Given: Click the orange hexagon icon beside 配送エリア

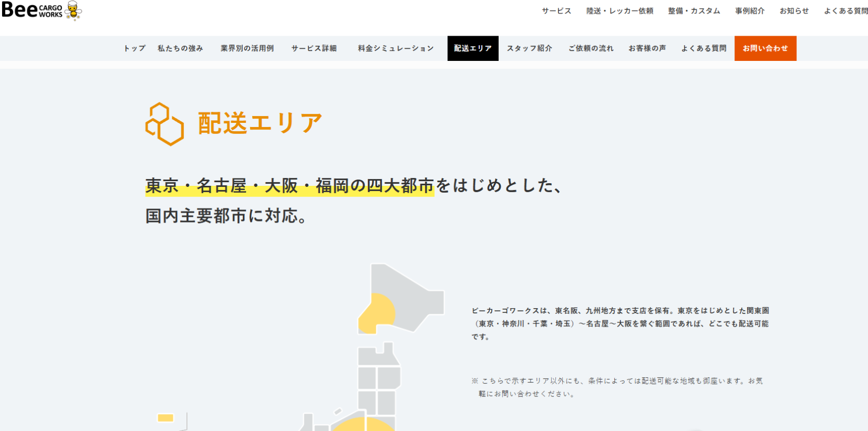Looking at the screenshot, I should click(x=164, y=124).
